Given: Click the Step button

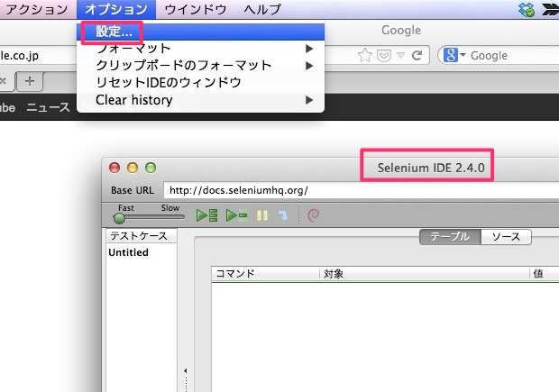Looking at the screenshot, I should (283, 215).
